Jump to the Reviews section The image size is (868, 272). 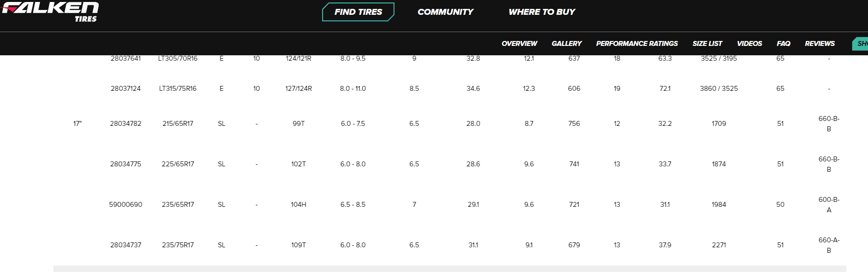coord(820,43)
